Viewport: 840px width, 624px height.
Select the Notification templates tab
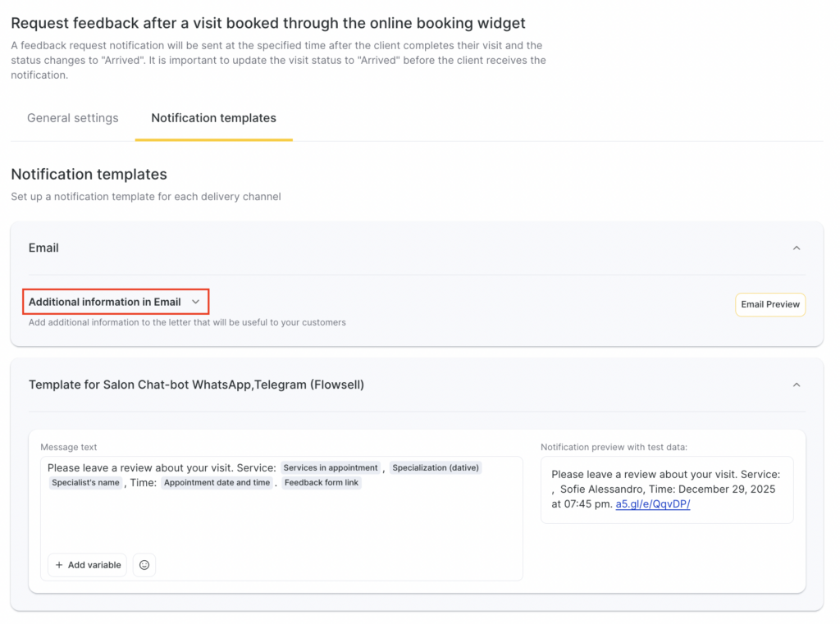tap(213, 118)
